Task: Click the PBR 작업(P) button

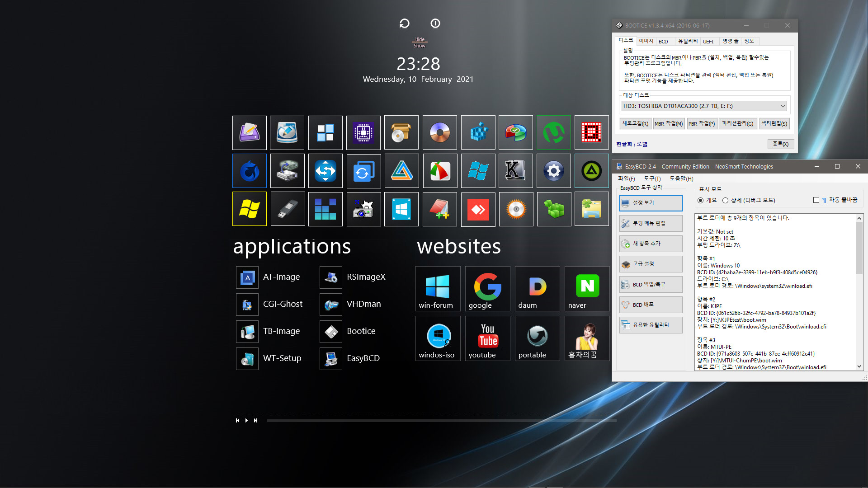Action: [x=702, y=123]
